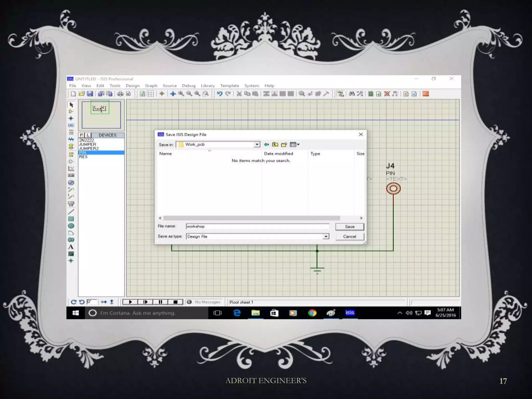Select the text 'A' tool in sidebar
Viewport: 532px width, 399px height.
(71, 247)
